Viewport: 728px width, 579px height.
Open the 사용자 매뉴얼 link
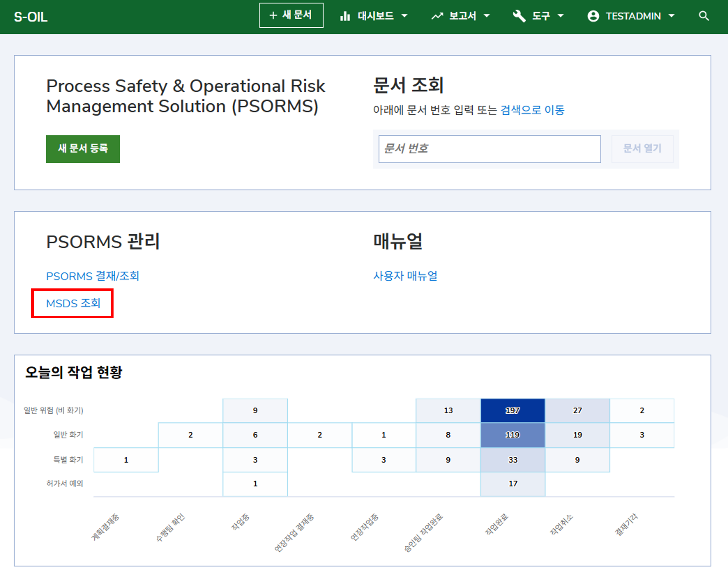405,276
